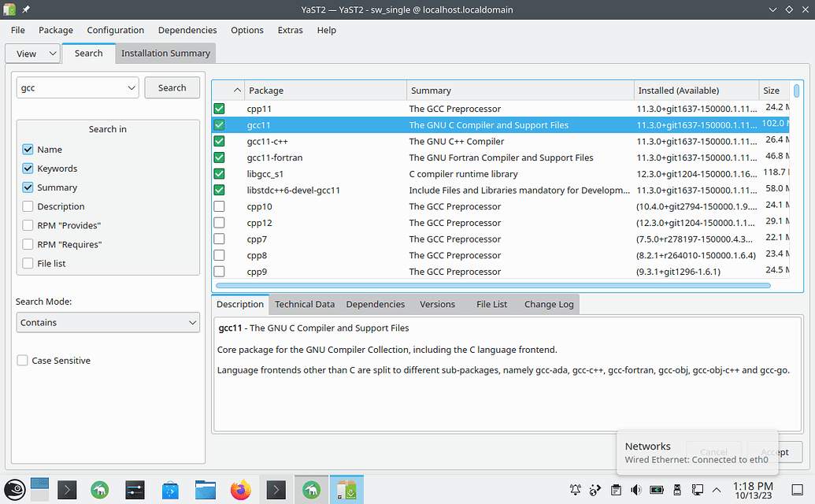The height and width of the screenshot is (504, 815).
Task: Open the Options menu
Action: pyautogui.click(x=247, y=30)
